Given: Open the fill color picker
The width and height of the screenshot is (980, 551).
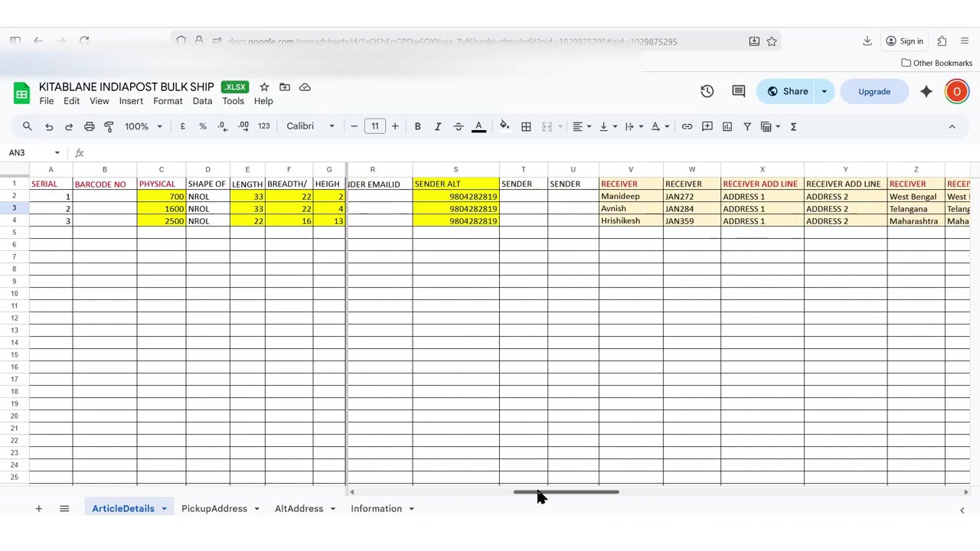Looking at the screenshot, I should (x=505, y=126).
